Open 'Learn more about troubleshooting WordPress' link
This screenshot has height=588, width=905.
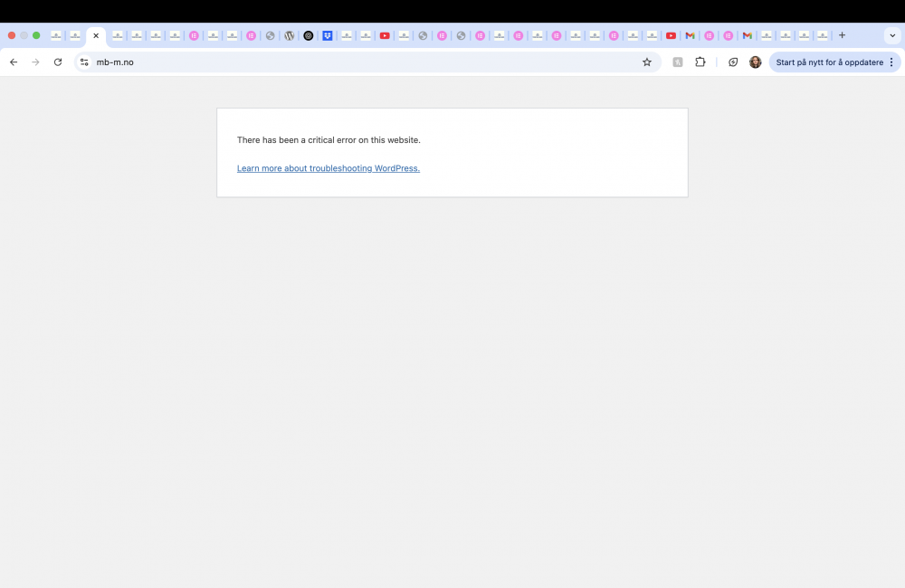pyautogui.click(x=329, y=168)
